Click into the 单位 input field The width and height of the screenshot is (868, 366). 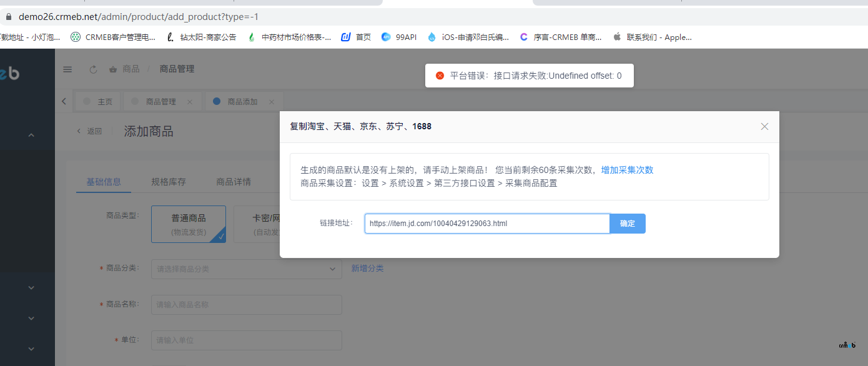click(x=247, y=340)
